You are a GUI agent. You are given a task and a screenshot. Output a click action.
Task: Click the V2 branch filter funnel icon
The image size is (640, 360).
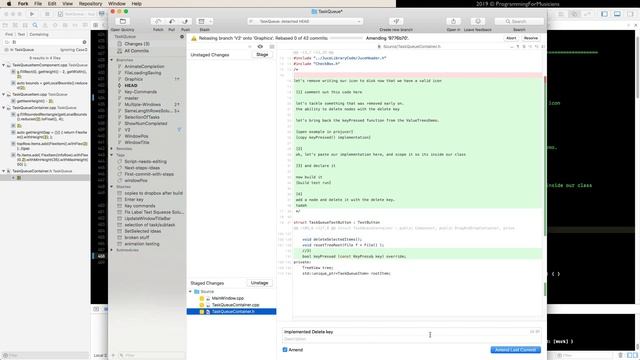point(179,130)
